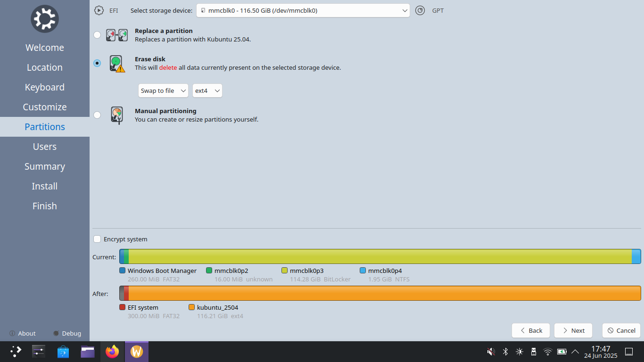
Task: Open Wi-Fi network tray icon
Action: point(548,352)
